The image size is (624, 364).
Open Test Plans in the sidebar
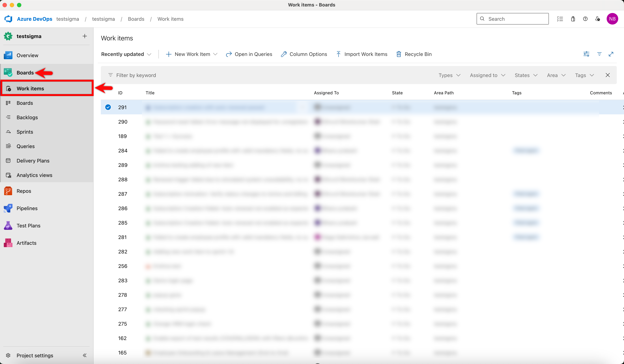point(28,225)
